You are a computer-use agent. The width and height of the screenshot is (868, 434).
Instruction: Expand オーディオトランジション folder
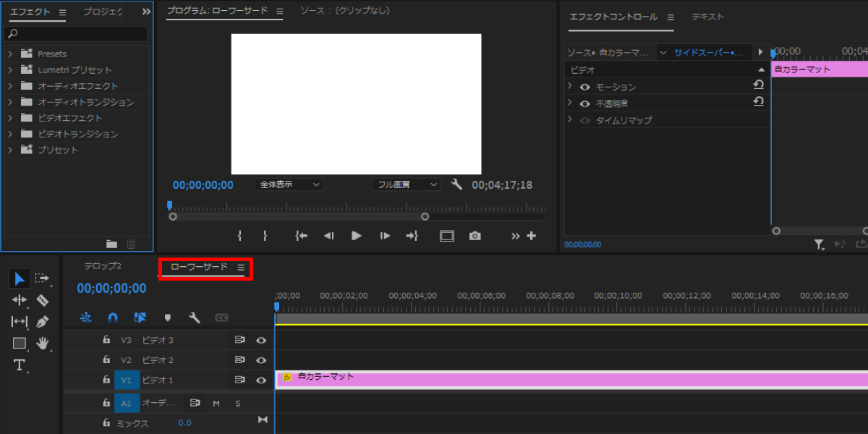[x=10, y=101]
